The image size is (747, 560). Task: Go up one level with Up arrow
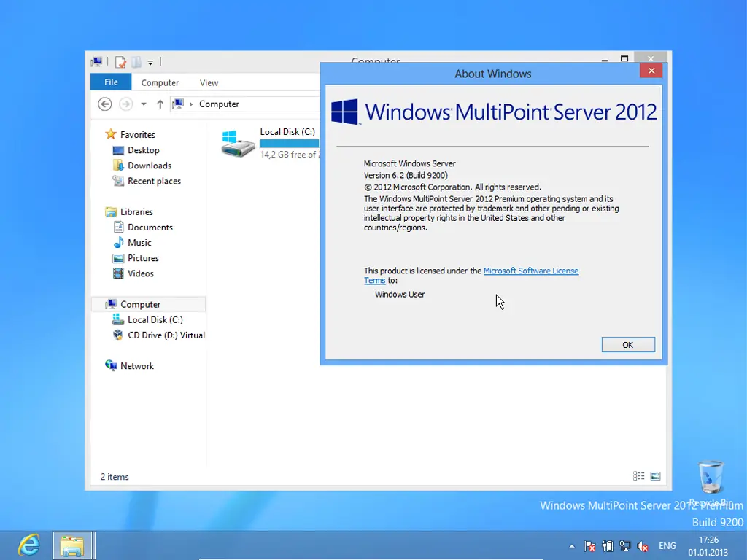[160, 104]
